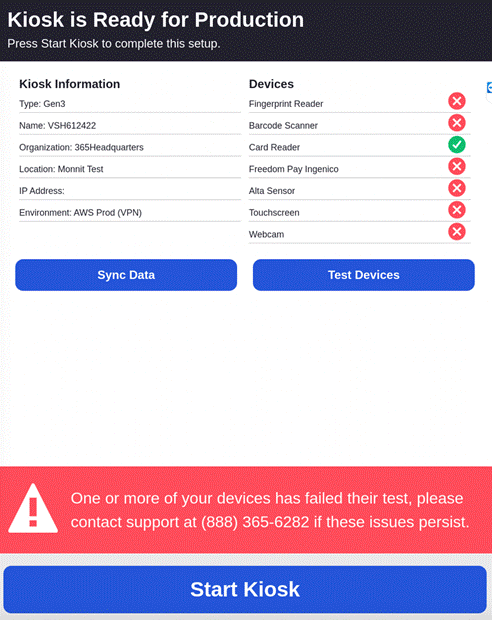Click the Type: Gen3 information row
The height and width of the screenshot is (620, 492).
pos(130,104)
